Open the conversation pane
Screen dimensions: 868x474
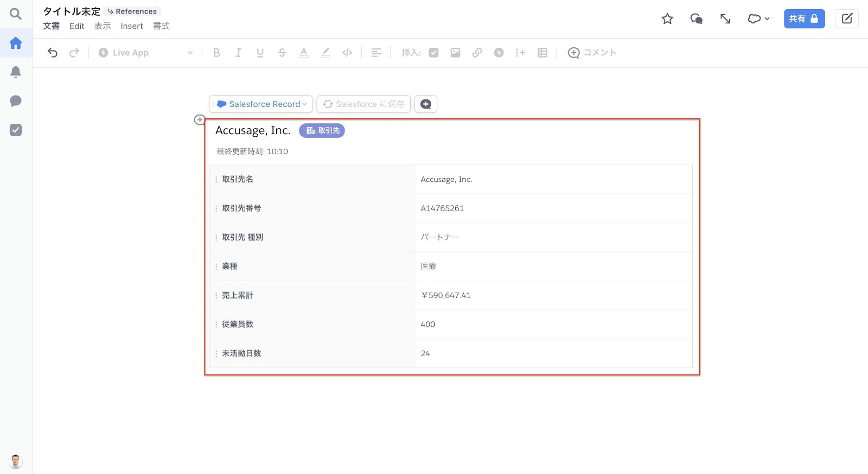pyautogui.click(x=696, y=19)
